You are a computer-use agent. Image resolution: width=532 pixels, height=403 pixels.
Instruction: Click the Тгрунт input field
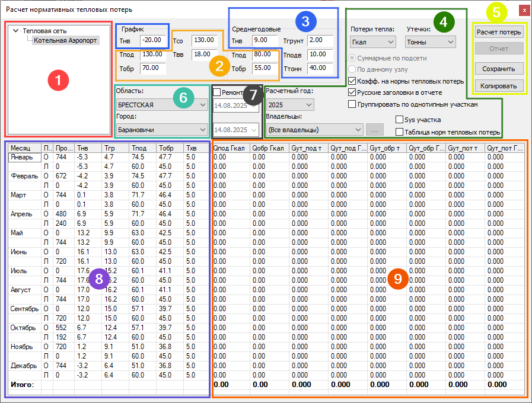coord(320,40)
